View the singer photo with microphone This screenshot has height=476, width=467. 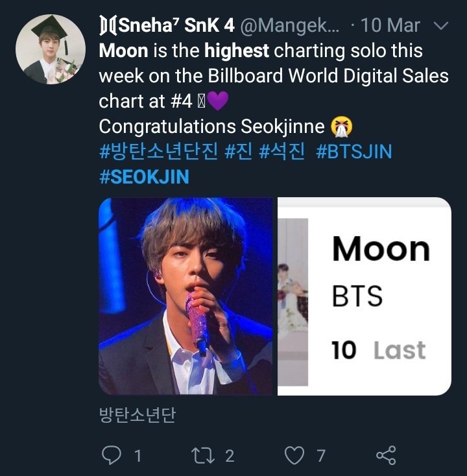(186, 296)
